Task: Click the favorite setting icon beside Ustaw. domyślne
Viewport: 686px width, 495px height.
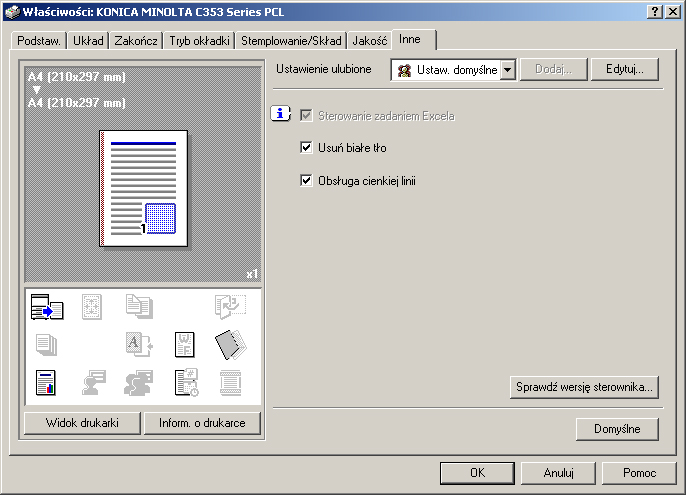Action: point(404,70)
